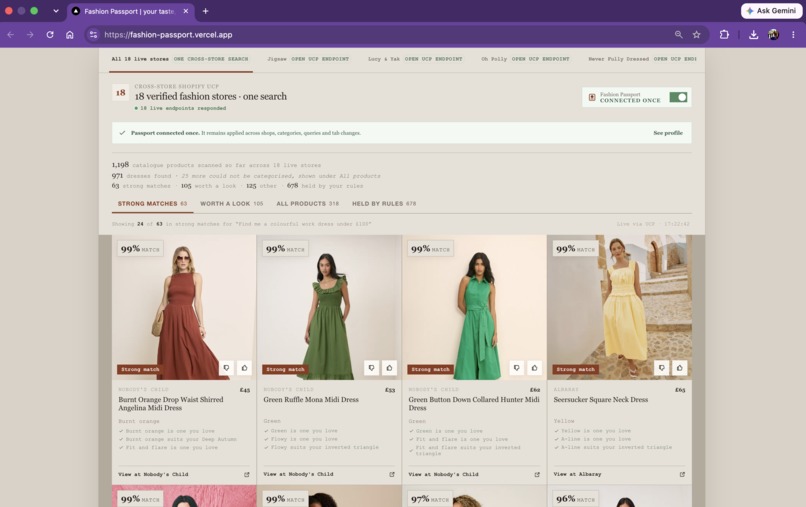Go forward in browser history

pyautogui.click(x=30, y=35)
